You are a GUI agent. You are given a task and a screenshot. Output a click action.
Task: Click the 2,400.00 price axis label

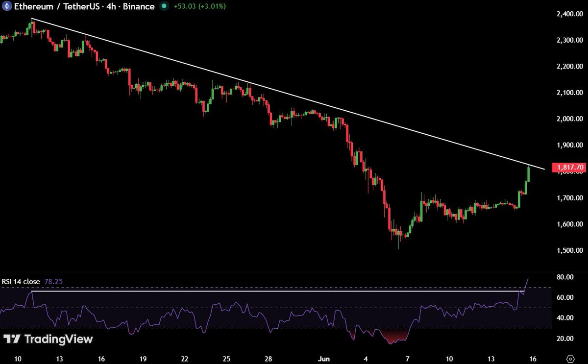pyautogui.click(x=569, y=14)
